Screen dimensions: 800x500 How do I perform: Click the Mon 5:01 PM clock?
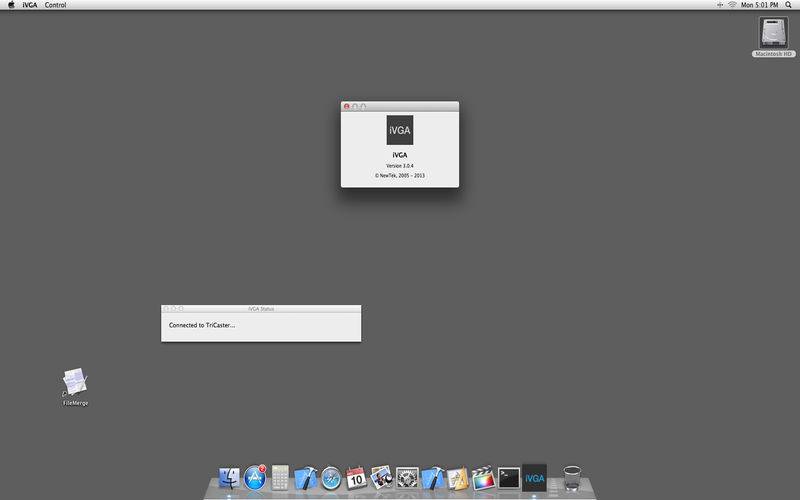pos(759,5)
